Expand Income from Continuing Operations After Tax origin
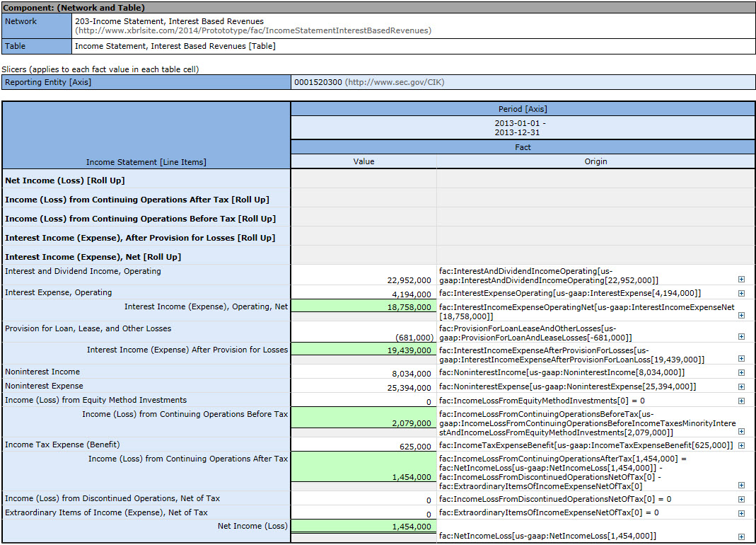The width and height of the screenshot is (756, 545). [741, 486]
